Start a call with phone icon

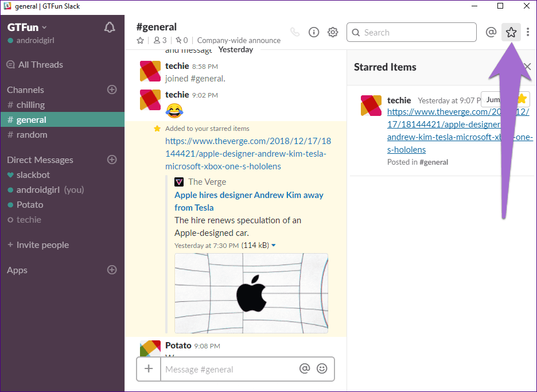pos(295,32)
